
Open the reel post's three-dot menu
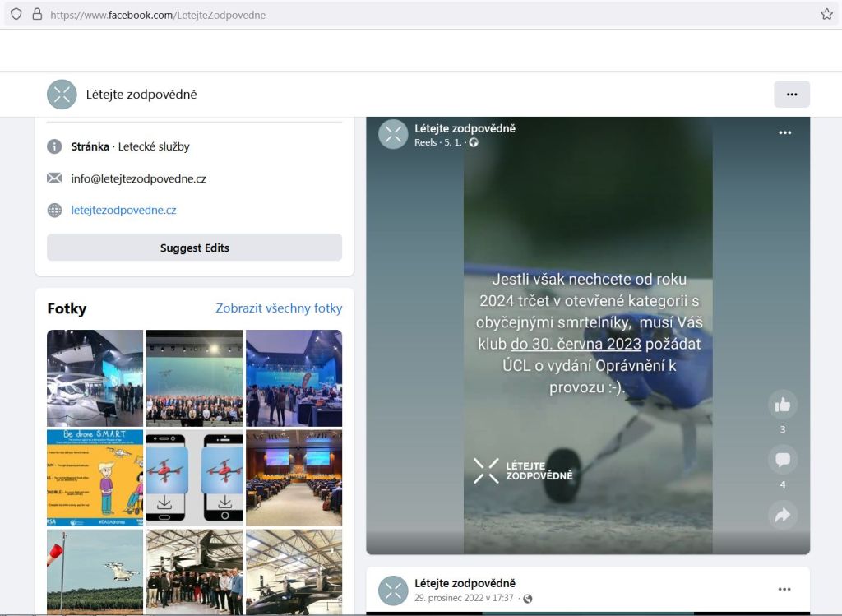pyautogui.click(x=784, y=132)
